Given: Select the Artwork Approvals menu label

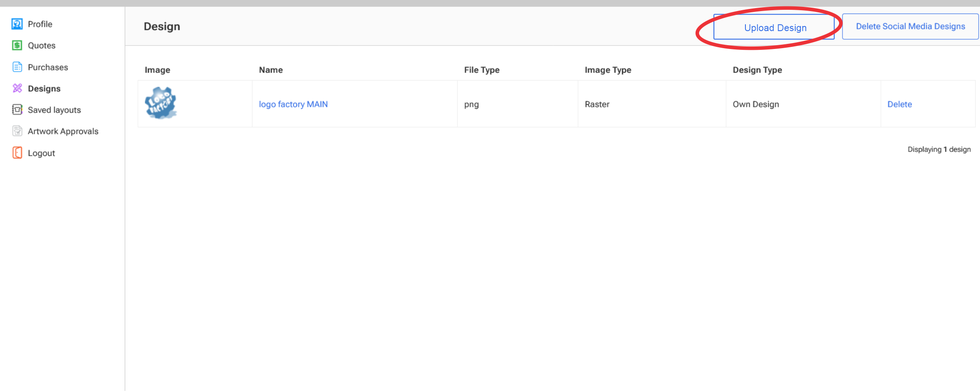Looking at the screenshot, I should 63,131.
